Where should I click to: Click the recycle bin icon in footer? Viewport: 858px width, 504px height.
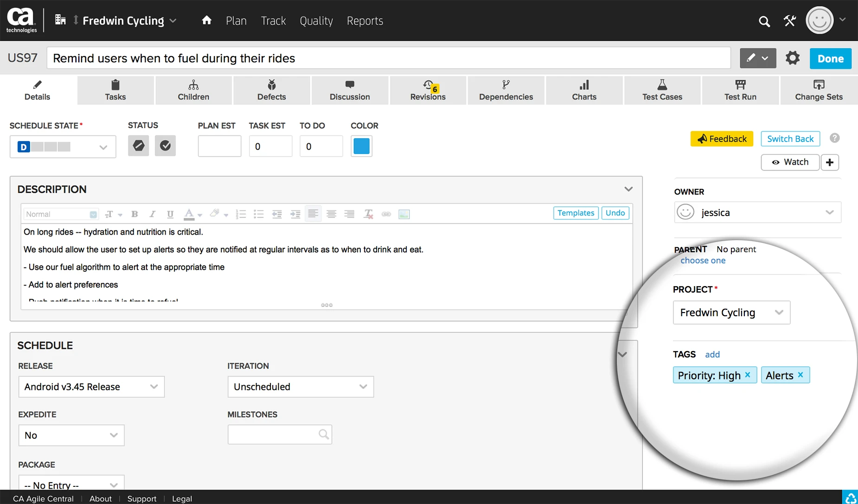(x=850, y=498)
